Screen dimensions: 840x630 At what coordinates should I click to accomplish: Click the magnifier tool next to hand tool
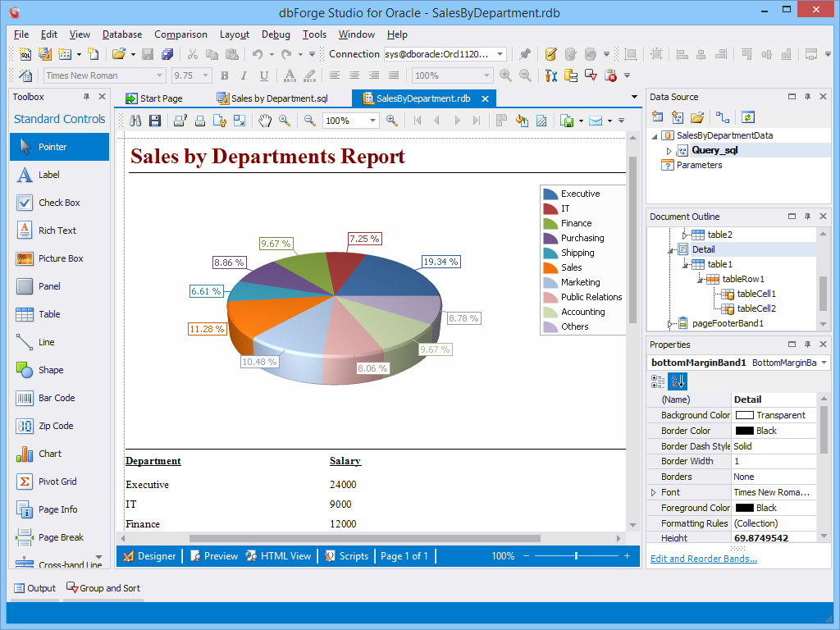(285, 121)
